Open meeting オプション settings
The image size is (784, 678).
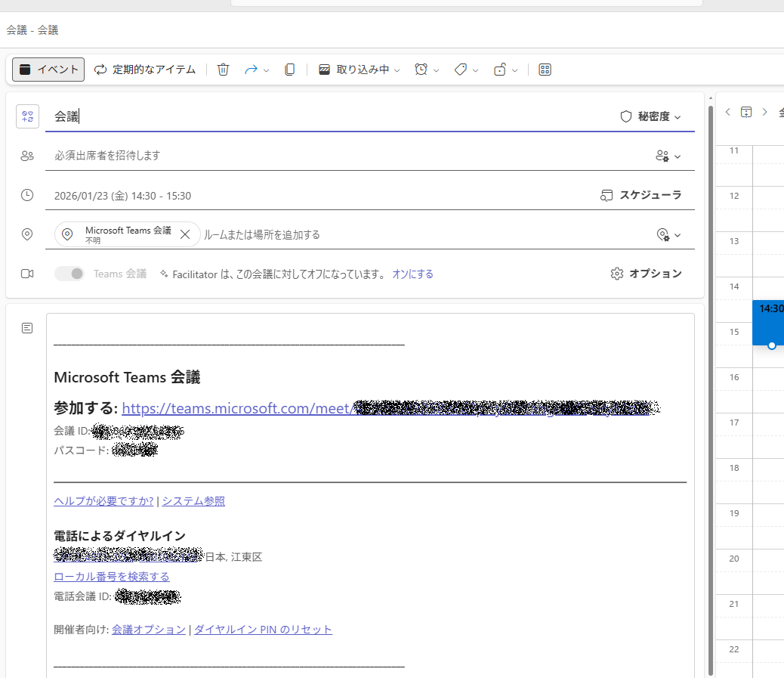646,274
